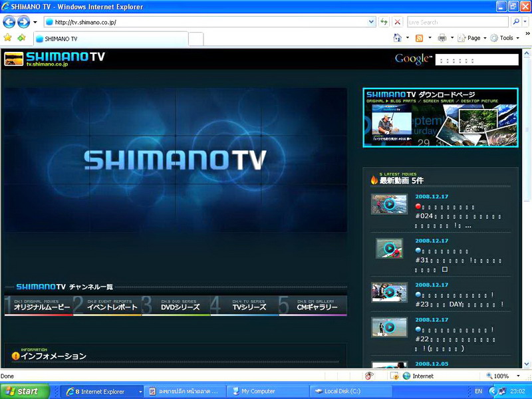Click the RSS feeds icon

point(420,38)
